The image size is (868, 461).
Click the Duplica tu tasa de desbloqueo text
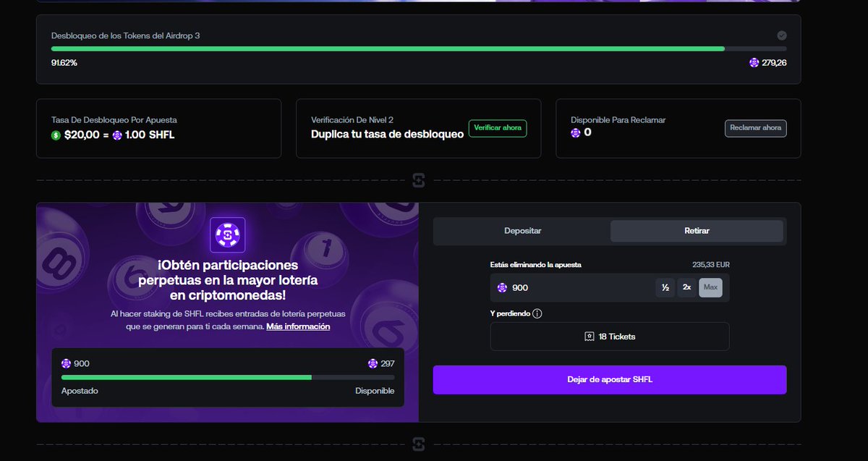point(387,135)
